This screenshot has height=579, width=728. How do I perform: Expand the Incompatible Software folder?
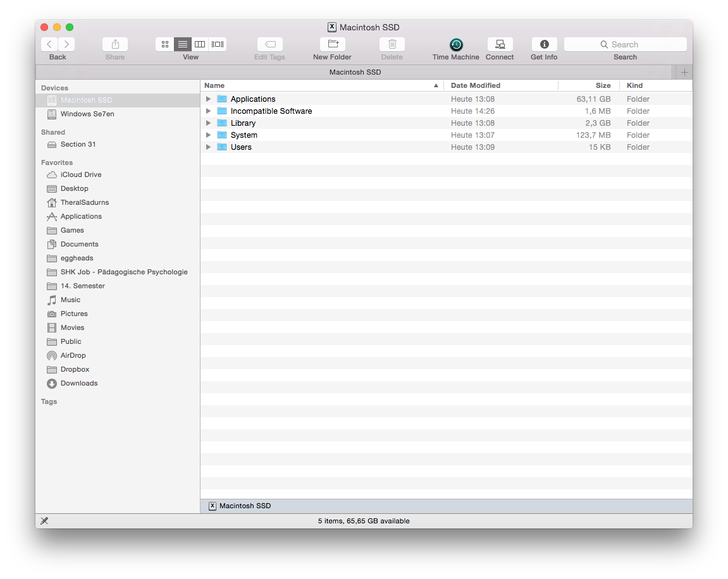[x=209, y=111]
